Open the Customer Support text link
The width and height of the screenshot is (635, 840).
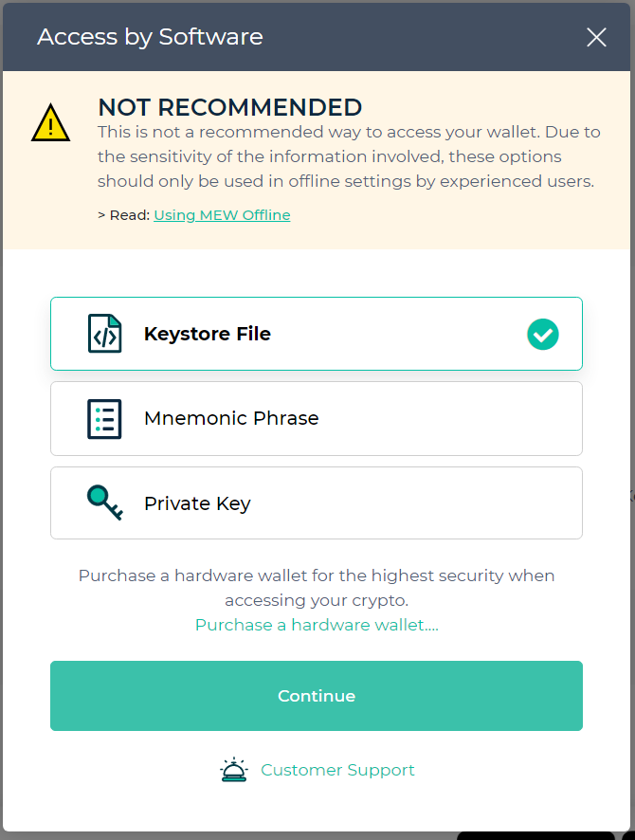point(337,770)
